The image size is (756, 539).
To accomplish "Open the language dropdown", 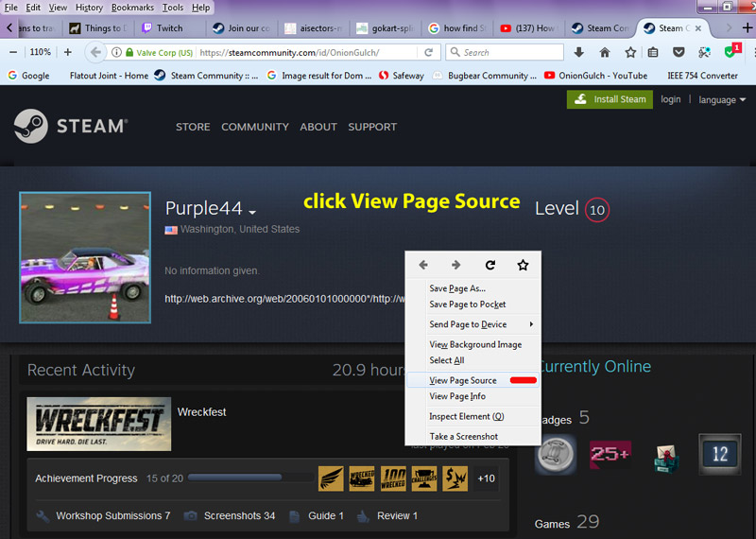I will pyautogui.click(x=722, y=100).
